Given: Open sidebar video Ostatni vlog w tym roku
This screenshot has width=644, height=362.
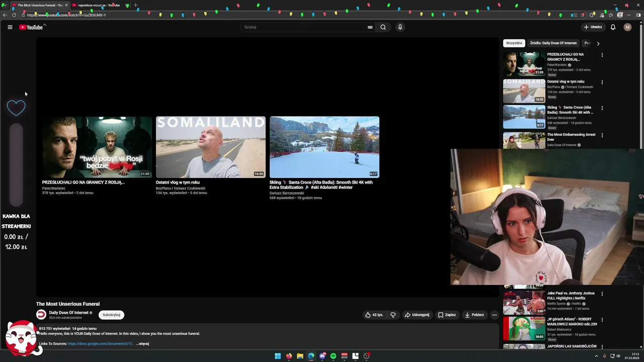Looking at the screenshot, I should 566,81.
